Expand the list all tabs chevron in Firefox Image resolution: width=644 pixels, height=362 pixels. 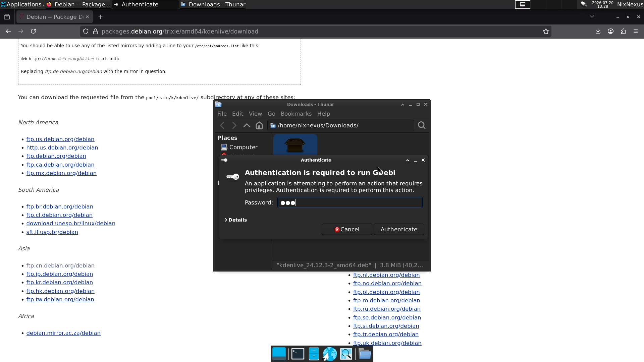pyautogui.click(x=592, y=16)
